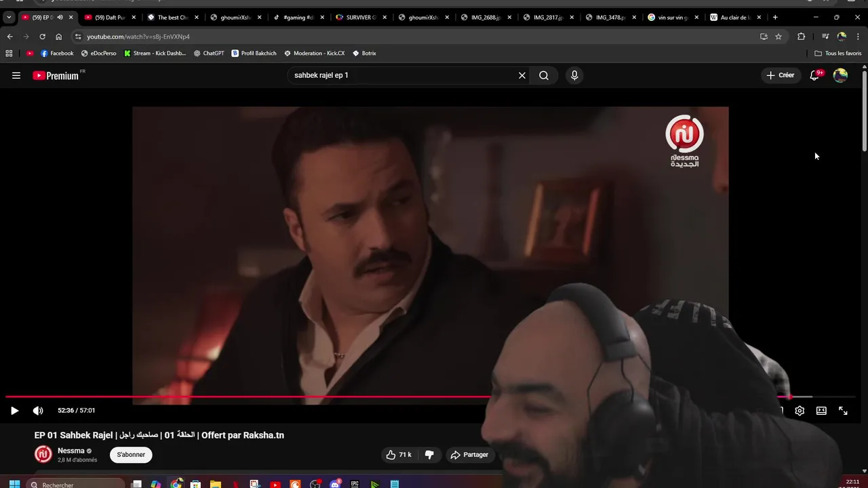This screenshot has width=868, height=488.
Task: Go to YouTube Premium home logo
Action: point(56,75)
